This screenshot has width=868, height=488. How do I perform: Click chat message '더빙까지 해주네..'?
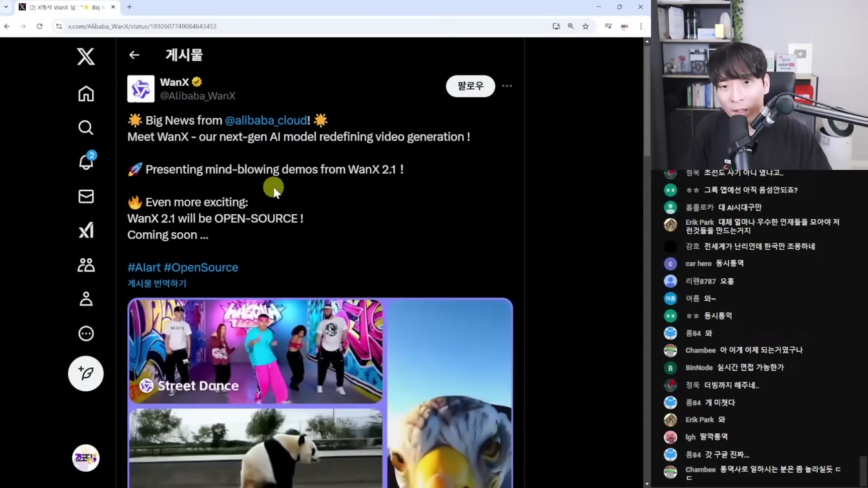[x=731, y=385]
